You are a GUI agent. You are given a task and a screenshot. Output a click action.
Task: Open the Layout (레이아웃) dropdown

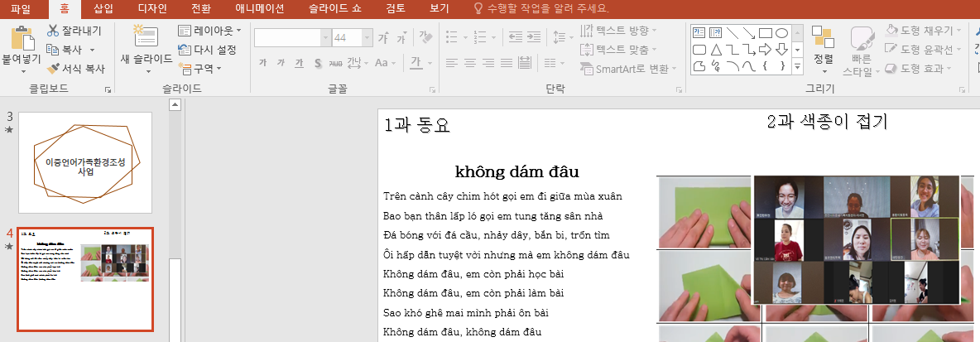point(210,30)
